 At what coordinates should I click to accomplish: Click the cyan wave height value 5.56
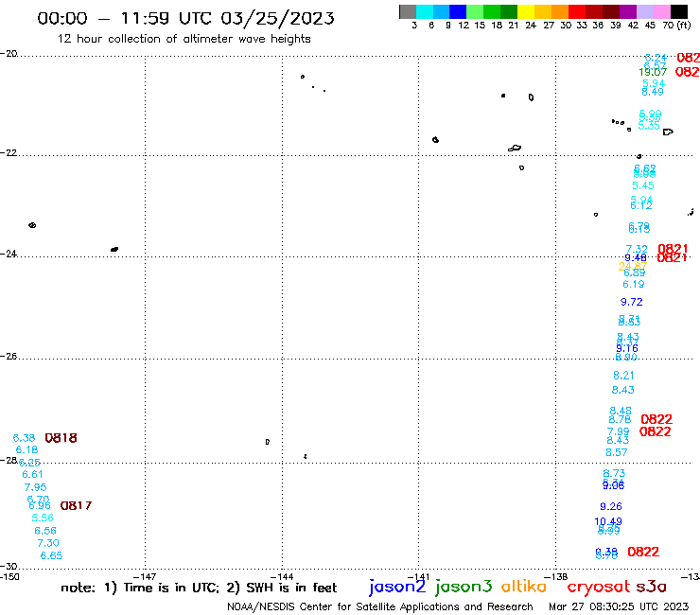pyautogui.click(x=43, y=518)
